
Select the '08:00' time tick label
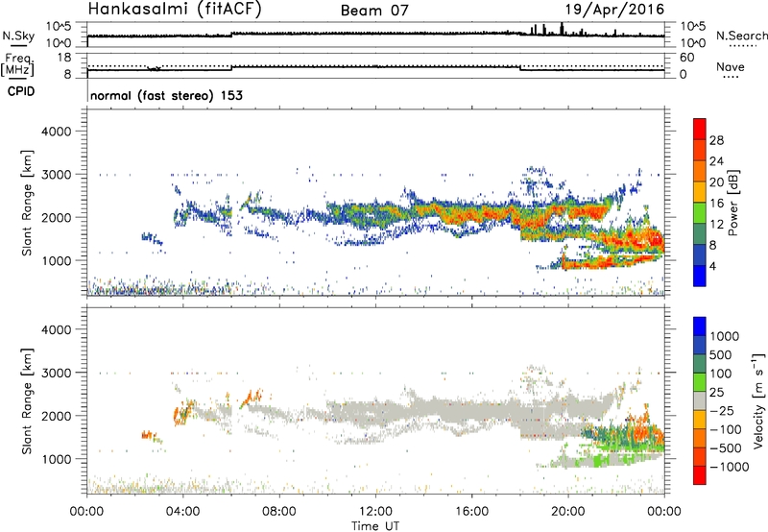coord(279,512)
